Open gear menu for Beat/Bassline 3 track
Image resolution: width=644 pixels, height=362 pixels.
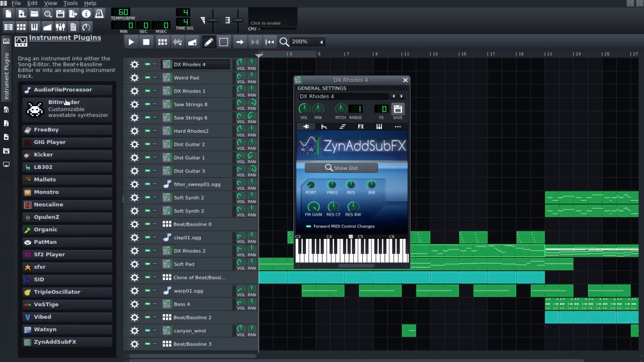134,344
